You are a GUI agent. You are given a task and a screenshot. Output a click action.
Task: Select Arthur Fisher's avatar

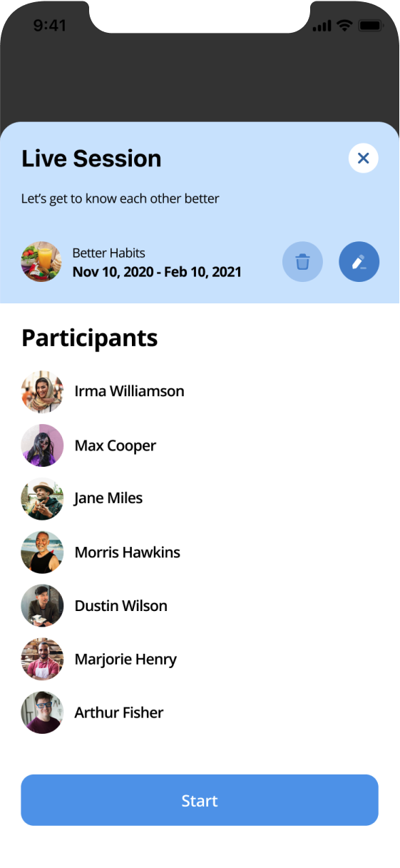[42, 713]
